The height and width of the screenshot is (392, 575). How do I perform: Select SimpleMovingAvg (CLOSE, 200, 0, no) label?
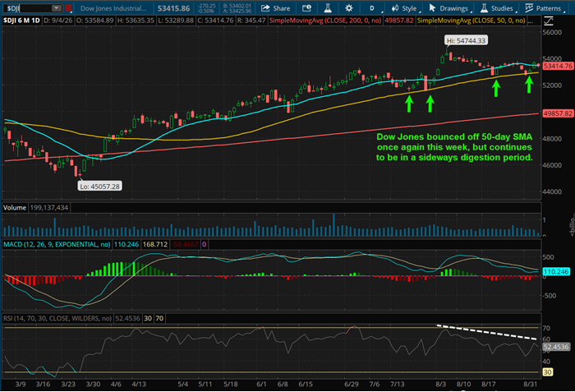tap(325, 21)
